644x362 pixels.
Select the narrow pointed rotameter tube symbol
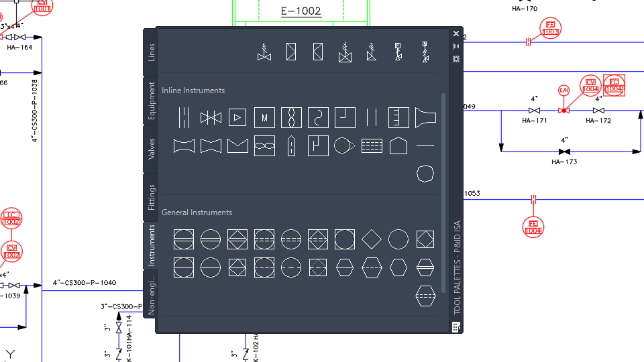coord(291,145)
